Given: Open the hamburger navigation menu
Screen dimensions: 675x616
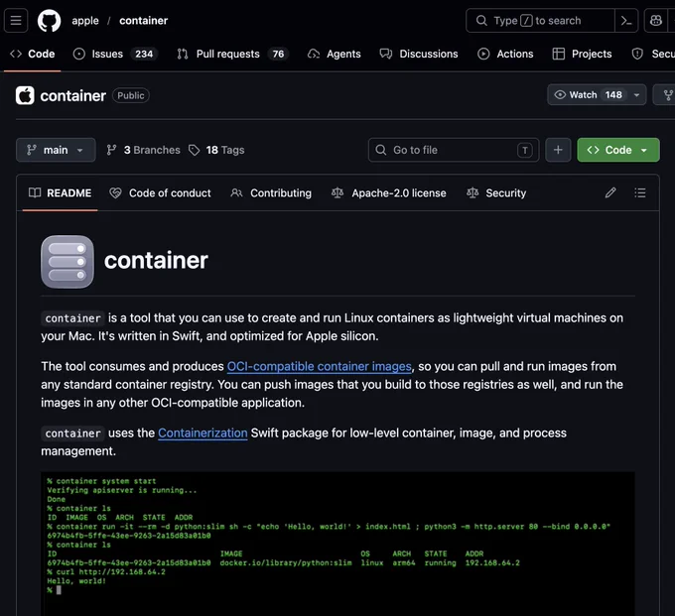Looking at the screenshot, I should coord(16,20).
